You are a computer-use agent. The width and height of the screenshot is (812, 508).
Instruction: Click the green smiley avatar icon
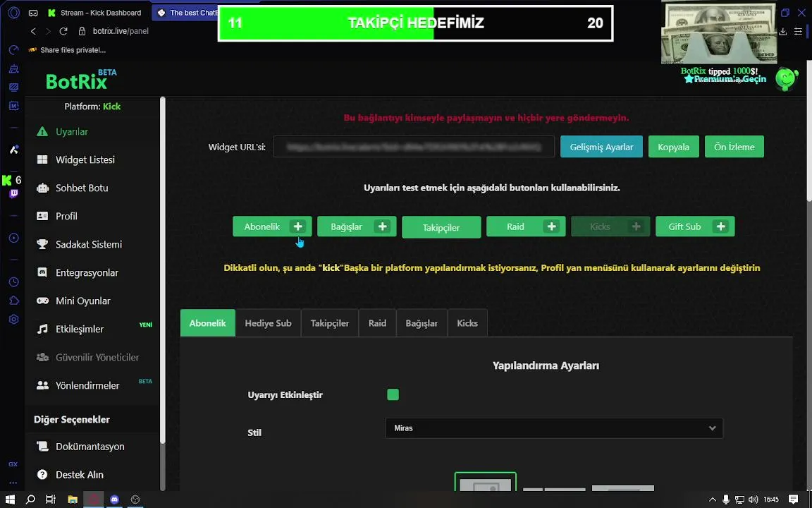coord(786,79)
